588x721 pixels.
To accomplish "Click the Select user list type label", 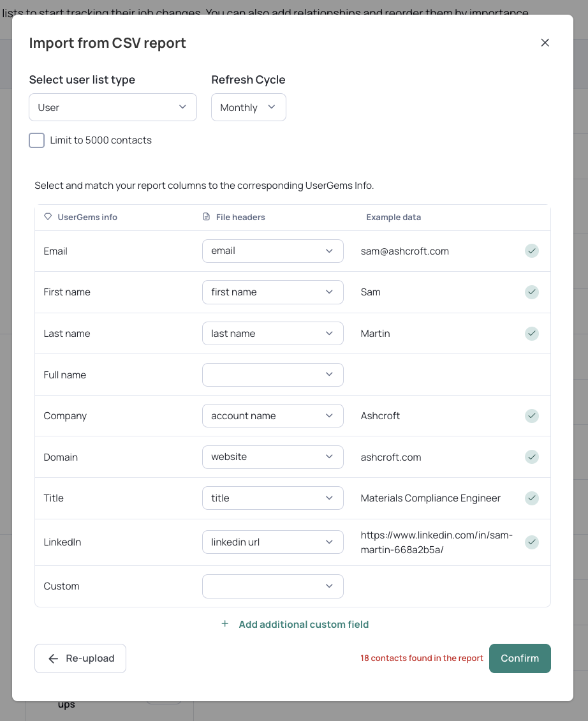I will tap(82, 80).
